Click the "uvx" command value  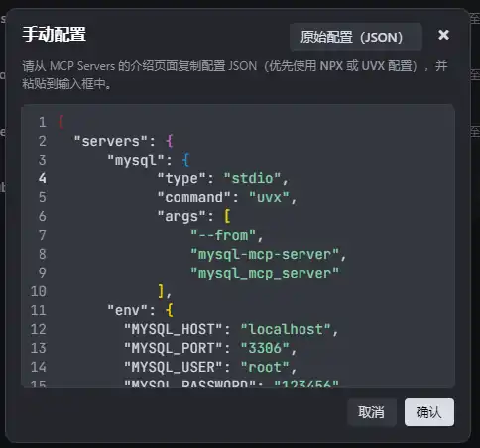pyautogui.click(x=269, y=197)
